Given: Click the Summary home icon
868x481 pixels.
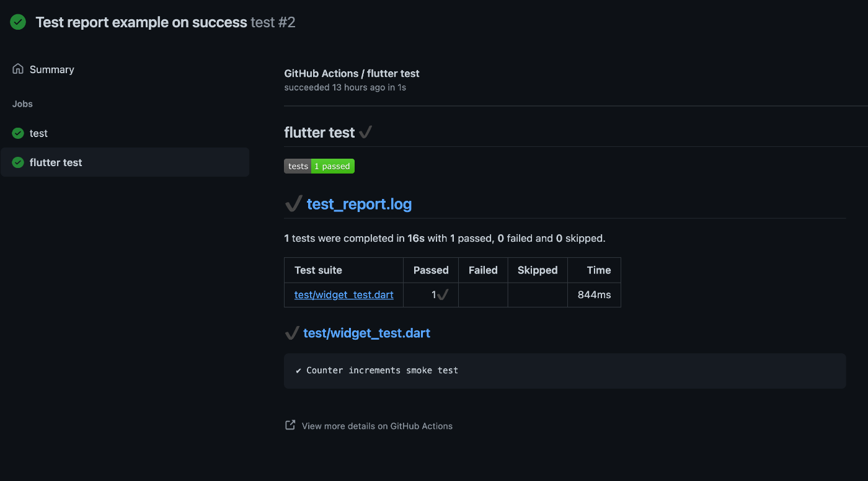Looking at the screenshot, I should click(18, 69).
